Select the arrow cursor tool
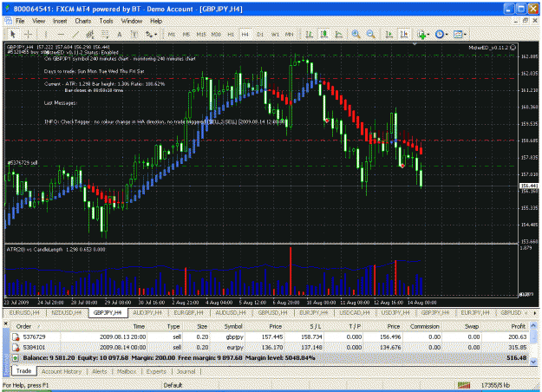The height and width of the screenshot is (392, 542). point(13,34)
